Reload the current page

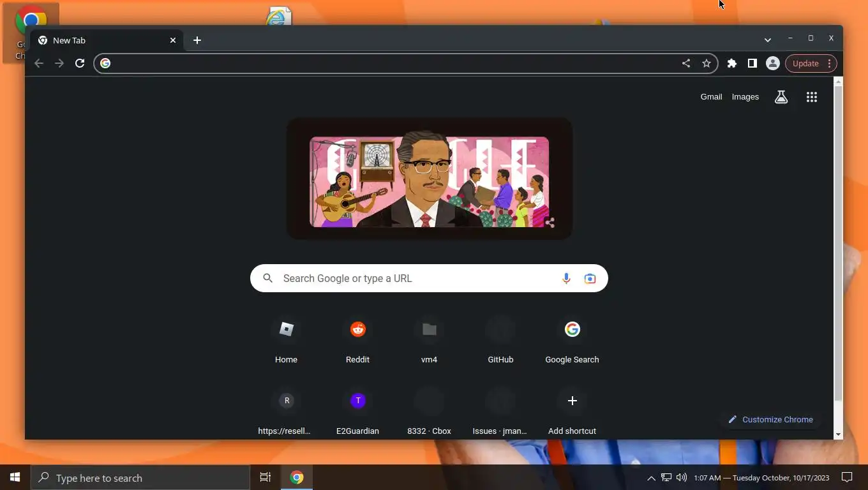(80, 63)
